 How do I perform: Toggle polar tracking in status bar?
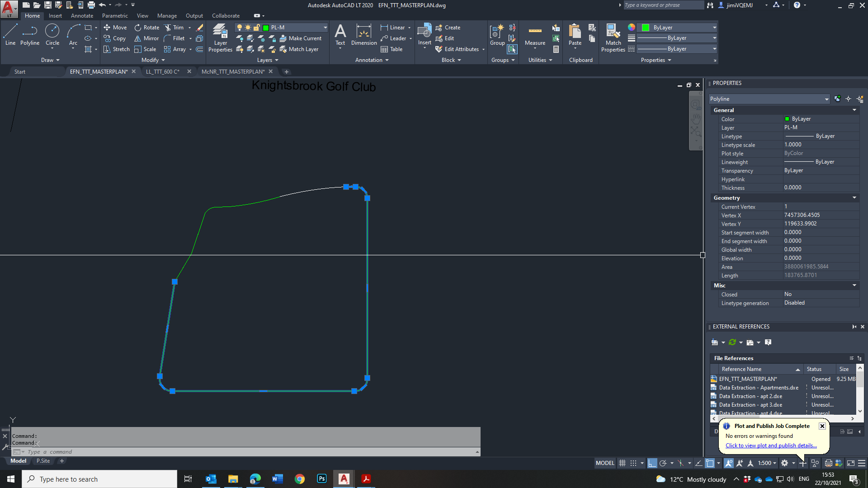pos(663,463)
